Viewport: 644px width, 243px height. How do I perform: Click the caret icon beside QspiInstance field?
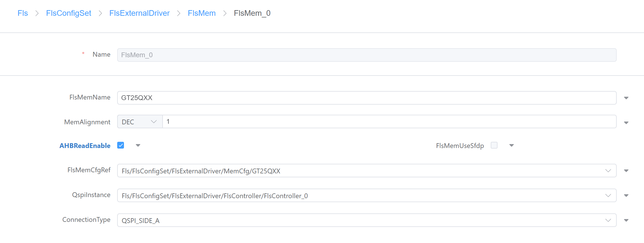[x=626, y=196]
